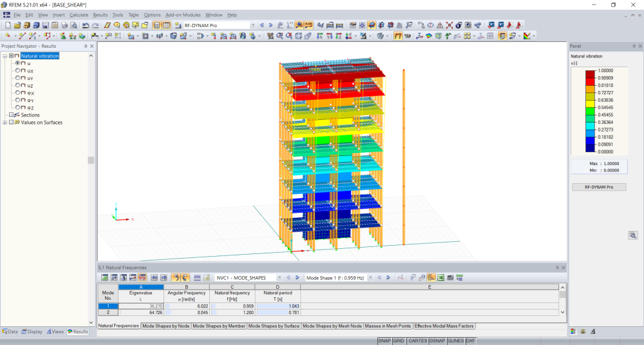Image resolution: width=644 pixels, height=345 pixels.
Task: Click the new line tool icon
Action: pyautogui.click(x=22, y=36)
